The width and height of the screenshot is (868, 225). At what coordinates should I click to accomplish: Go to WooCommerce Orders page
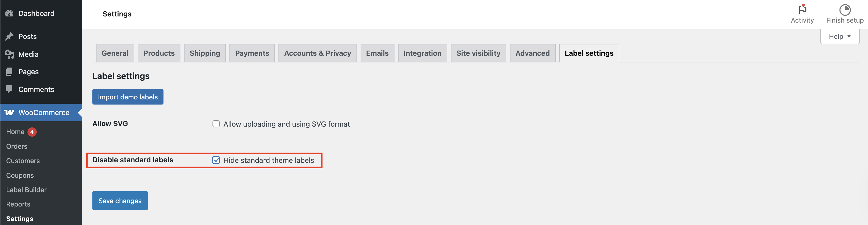[x=16, y=146]
